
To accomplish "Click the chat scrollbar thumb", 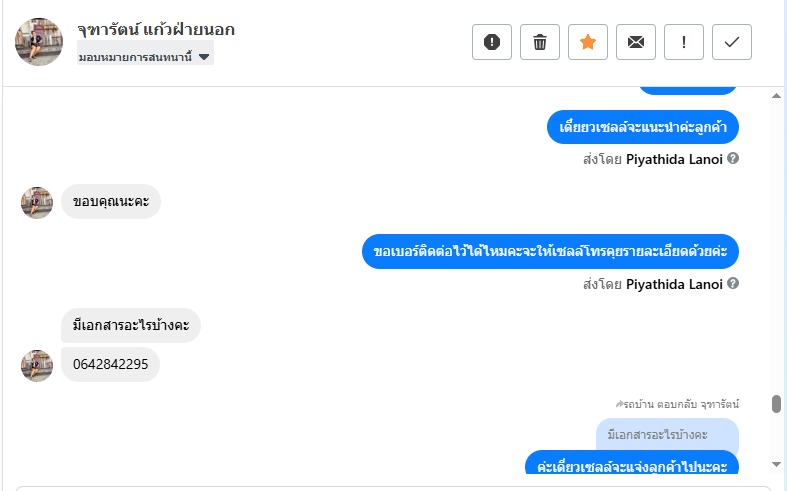I will 776,404.
